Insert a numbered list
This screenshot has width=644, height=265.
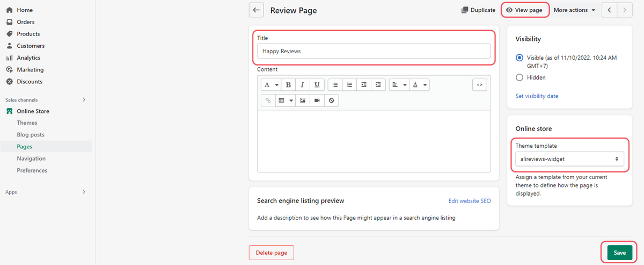(349, 85)
